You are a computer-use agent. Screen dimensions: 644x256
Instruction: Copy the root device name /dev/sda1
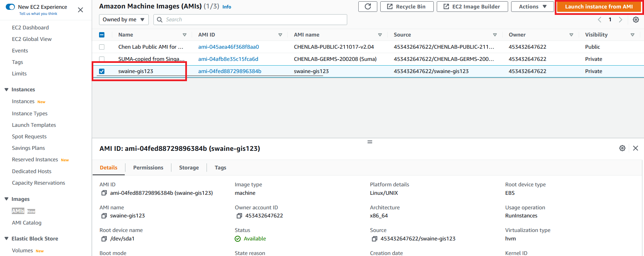coord(104,239)
